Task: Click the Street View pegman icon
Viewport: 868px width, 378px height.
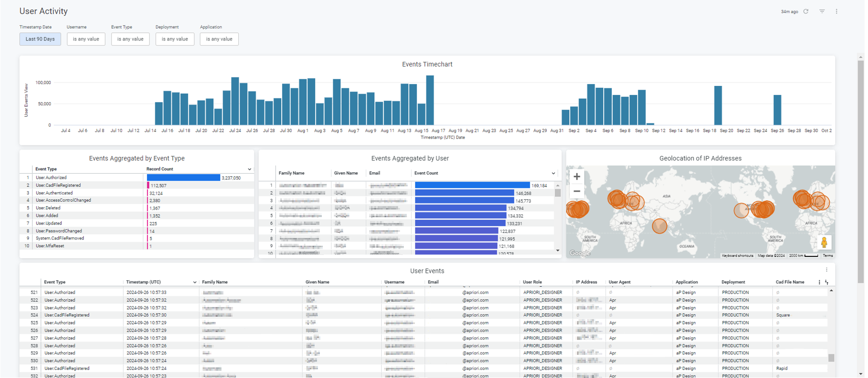Action: [824, 242]
